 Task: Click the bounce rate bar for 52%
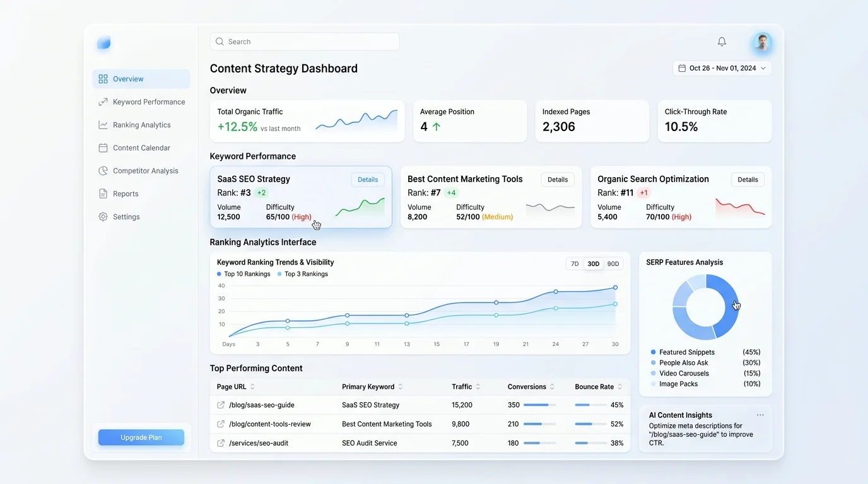591,424
